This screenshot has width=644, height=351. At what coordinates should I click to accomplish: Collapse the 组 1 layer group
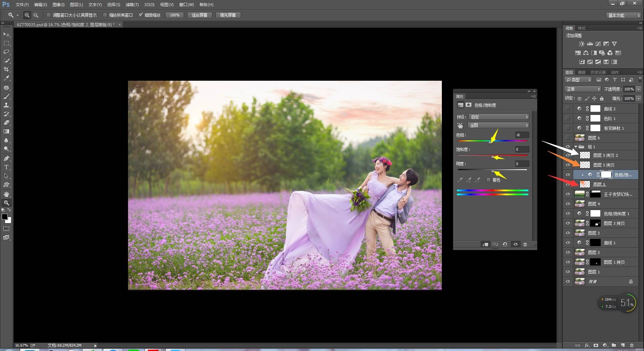[x=576, y=147]
